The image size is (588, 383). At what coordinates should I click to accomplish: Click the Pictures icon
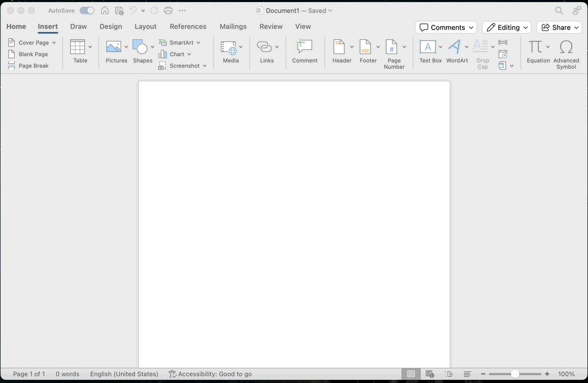point(114,47)
